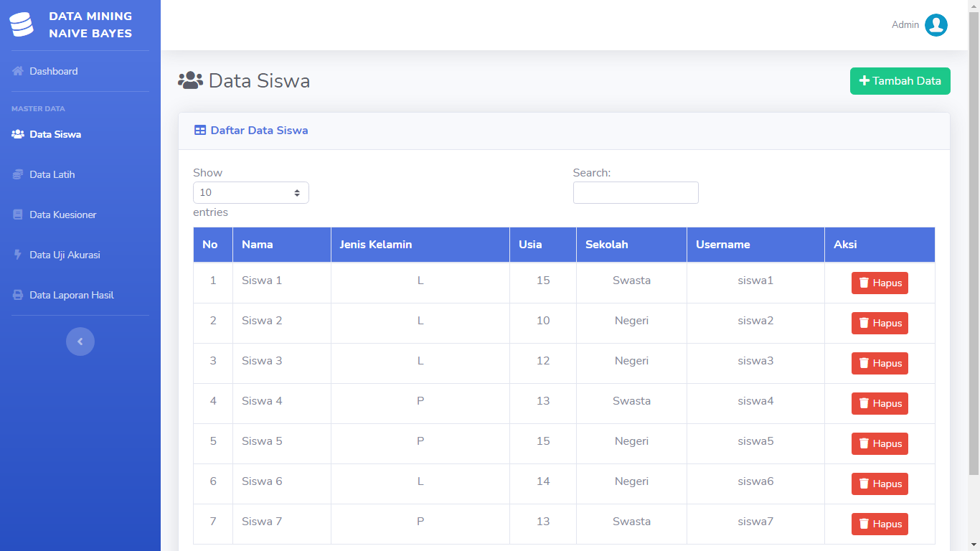Sort table by Nama column header
The image size is (980, 551).
(x=282, y=245)
